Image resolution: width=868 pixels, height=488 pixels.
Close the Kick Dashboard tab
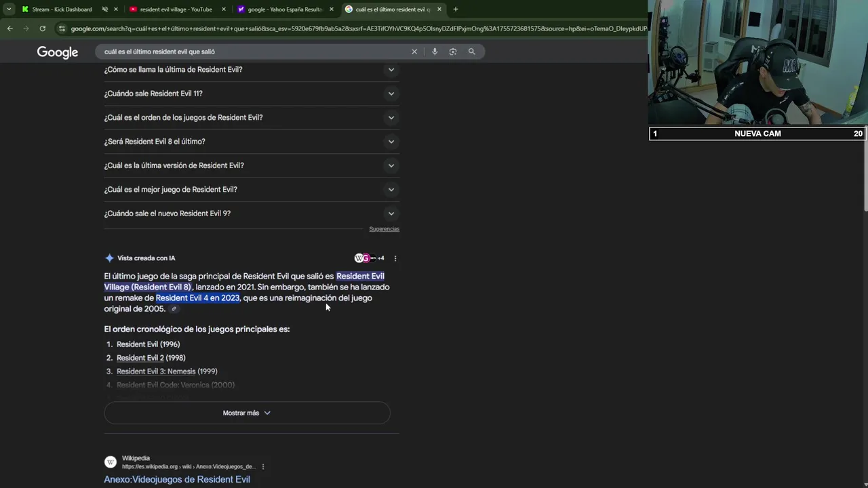(116, 9)
